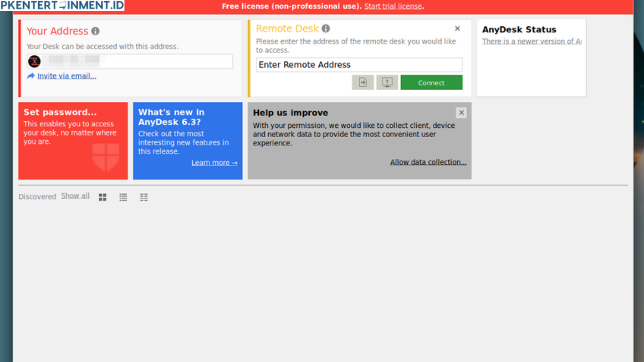Click the shield icon on Set password tile
This screenshot has width=644, height=362.
click(106, 157)
